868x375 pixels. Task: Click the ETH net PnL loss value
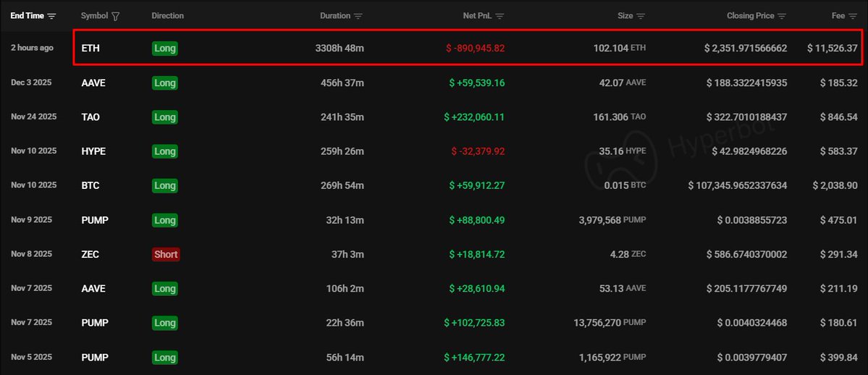pos(475,49)
